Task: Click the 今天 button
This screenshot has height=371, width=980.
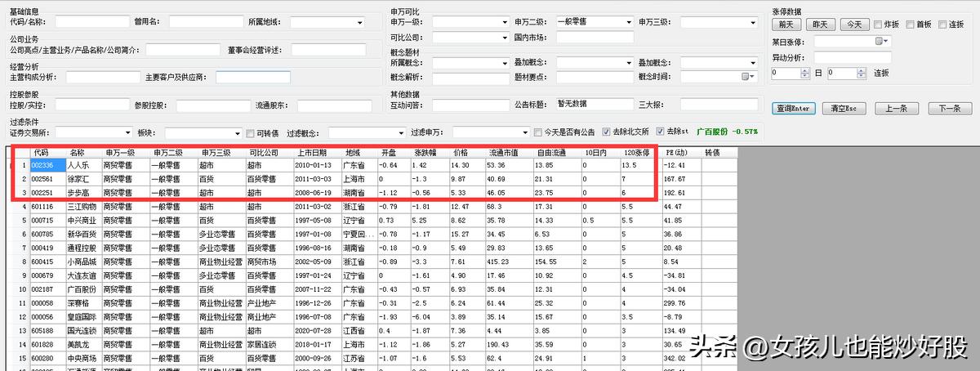Action: tap(853, 25)
